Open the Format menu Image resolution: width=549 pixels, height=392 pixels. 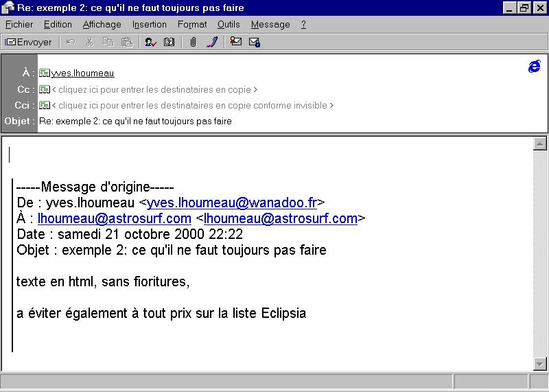[x=192, y=25]
